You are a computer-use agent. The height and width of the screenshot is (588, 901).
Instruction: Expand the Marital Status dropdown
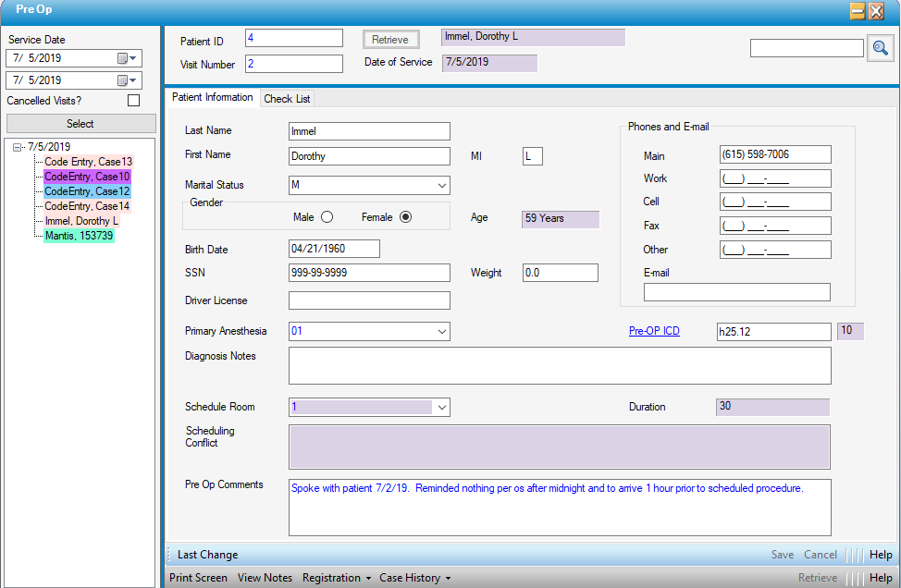point(441,186)
